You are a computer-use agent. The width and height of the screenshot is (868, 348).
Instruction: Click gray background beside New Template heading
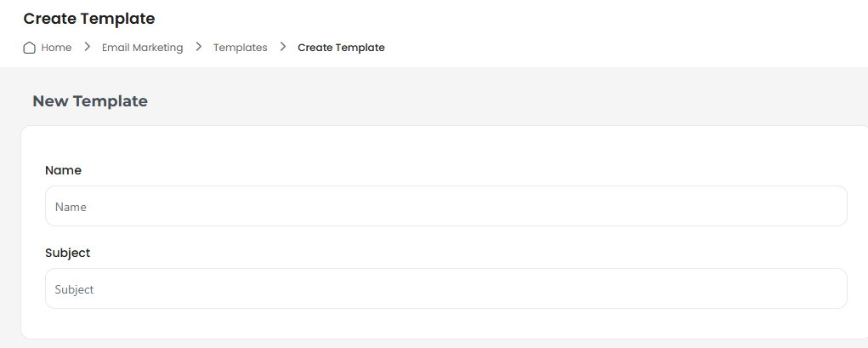pos(498,101)
